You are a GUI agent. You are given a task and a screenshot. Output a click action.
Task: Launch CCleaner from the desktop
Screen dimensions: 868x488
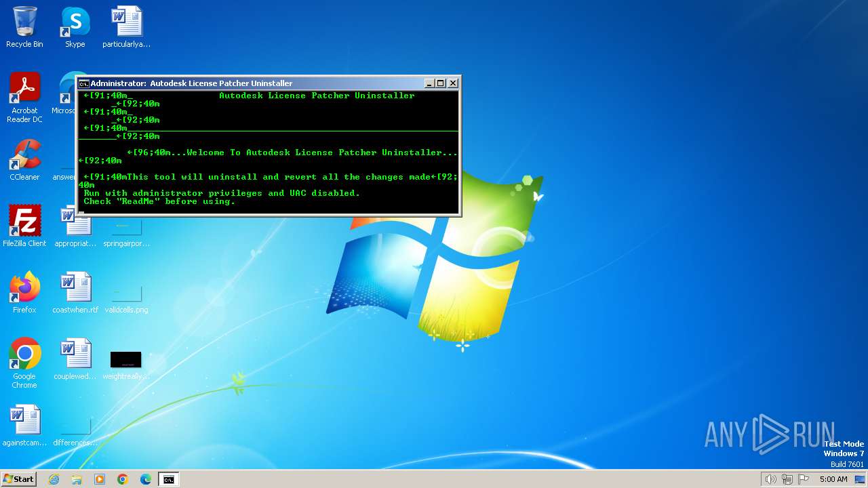24,160
